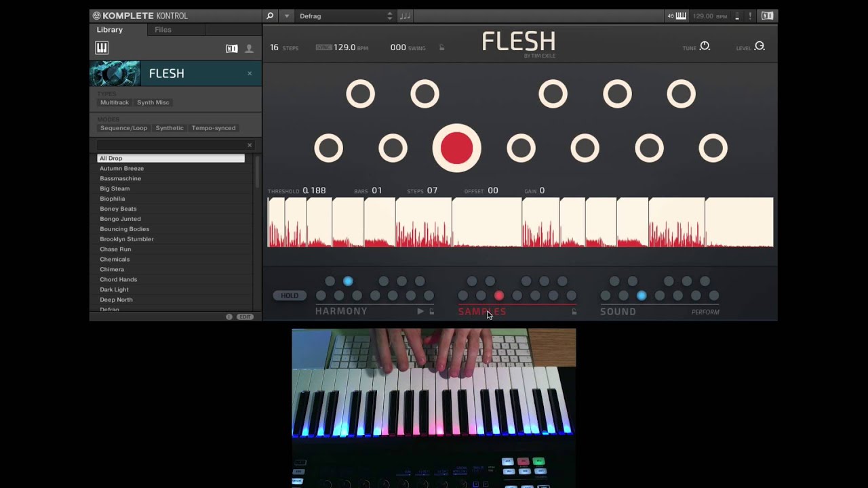The image size is (868, 488).
Task: Click the 129.00 BPM tempo in the header
Action: coord(709,16)
